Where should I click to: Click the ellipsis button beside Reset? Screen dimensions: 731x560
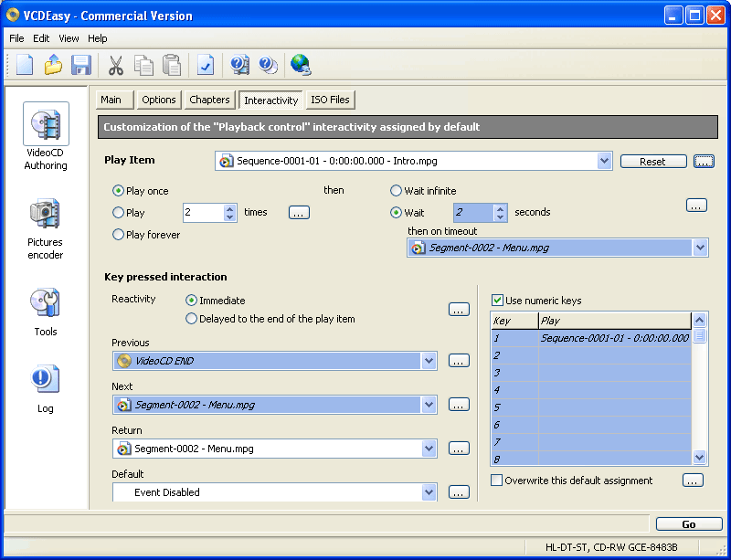coord(704,162)
